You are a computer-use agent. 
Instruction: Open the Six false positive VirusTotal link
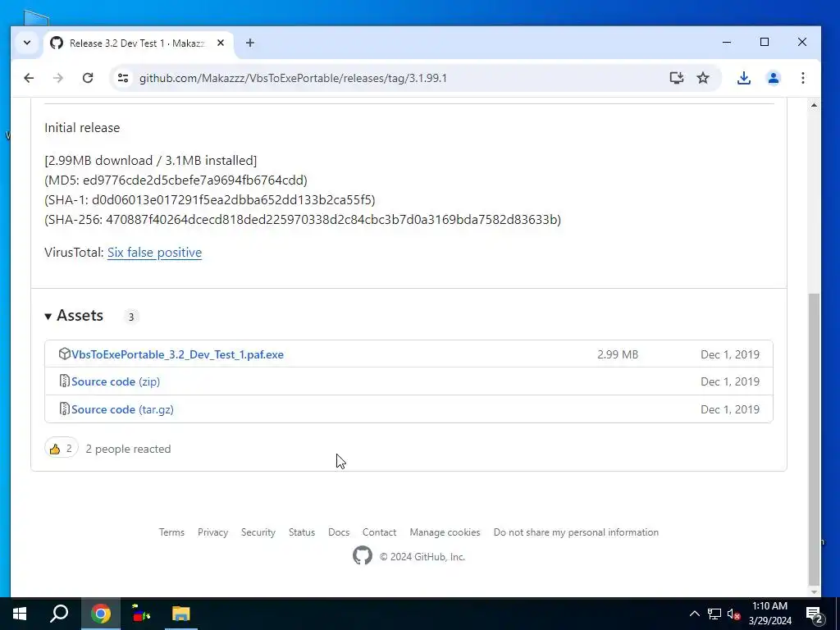click(154, 253)
